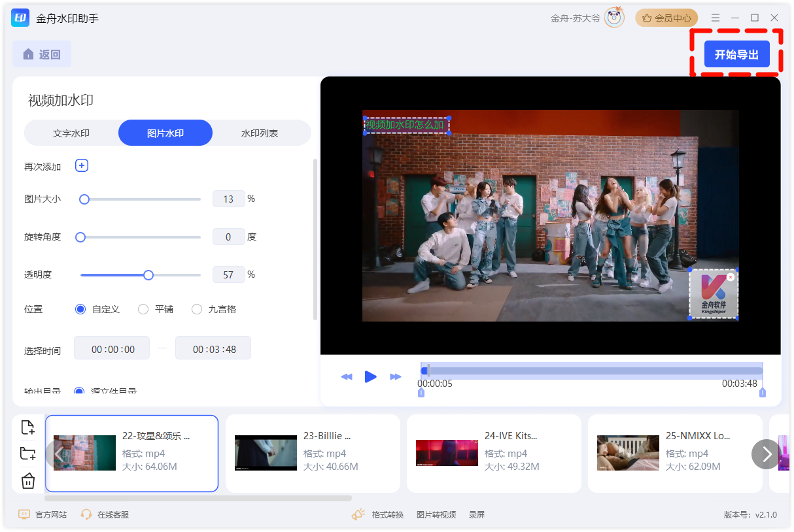The height and width of the screenshot is (532, 794).
Task: Click the 透明度 slider handle
Action: point(148,275)
